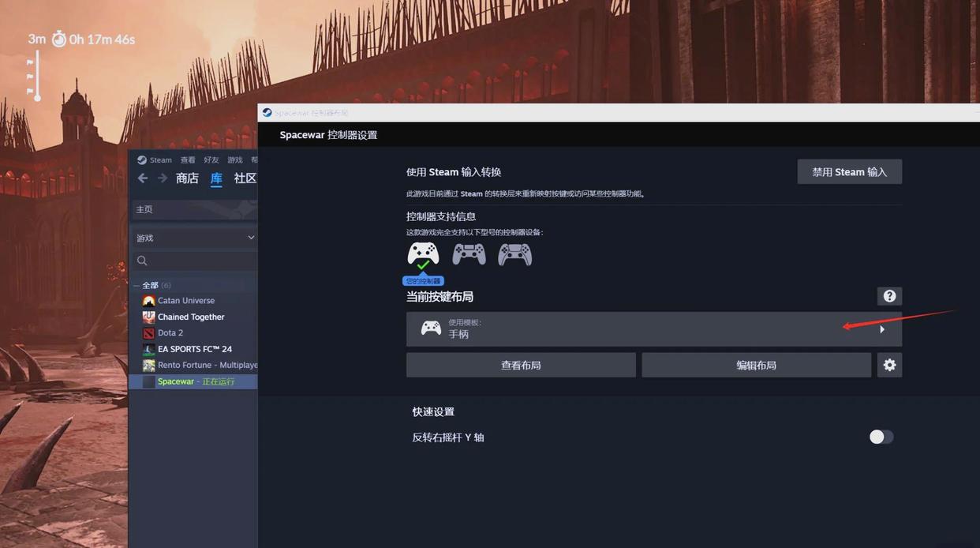This screenshot has height=548, width=980.
Task: Open the 好友 menu
Action: pyautogui.click(x=211, y=160)
